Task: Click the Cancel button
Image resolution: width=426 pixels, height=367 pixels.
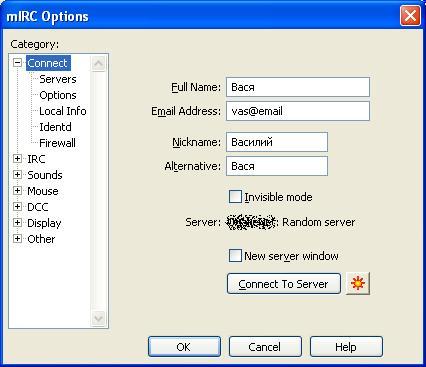Action: pyautogui.click(x=265, y=347)
